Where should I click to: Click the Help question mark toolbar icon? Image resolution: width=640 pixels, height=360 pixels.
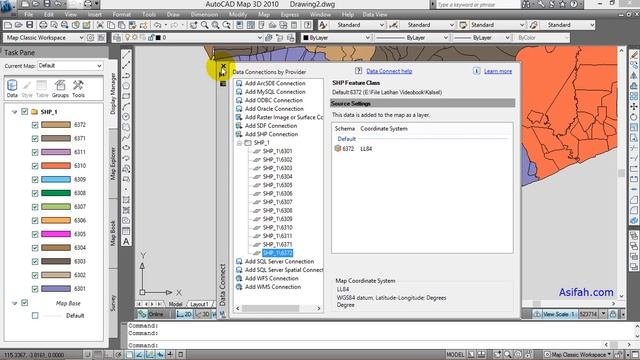[308, 25]
